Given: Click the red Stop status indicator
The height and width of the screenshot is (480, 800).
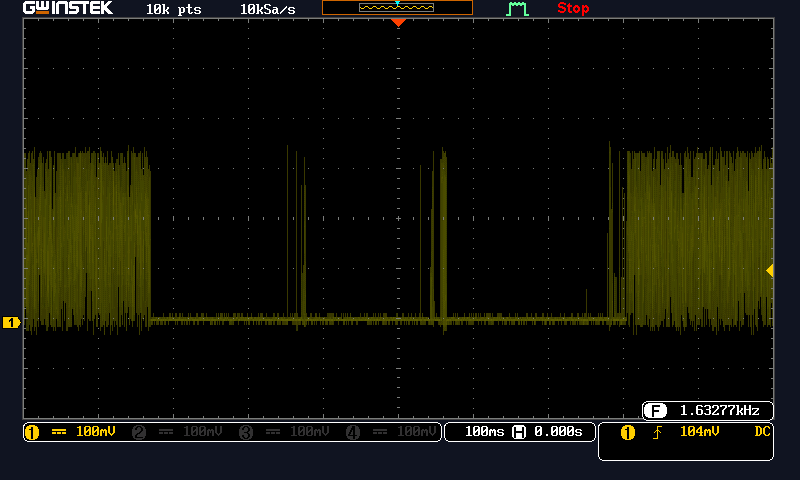Looking at the screenshot, I should (x=573, y=8).
